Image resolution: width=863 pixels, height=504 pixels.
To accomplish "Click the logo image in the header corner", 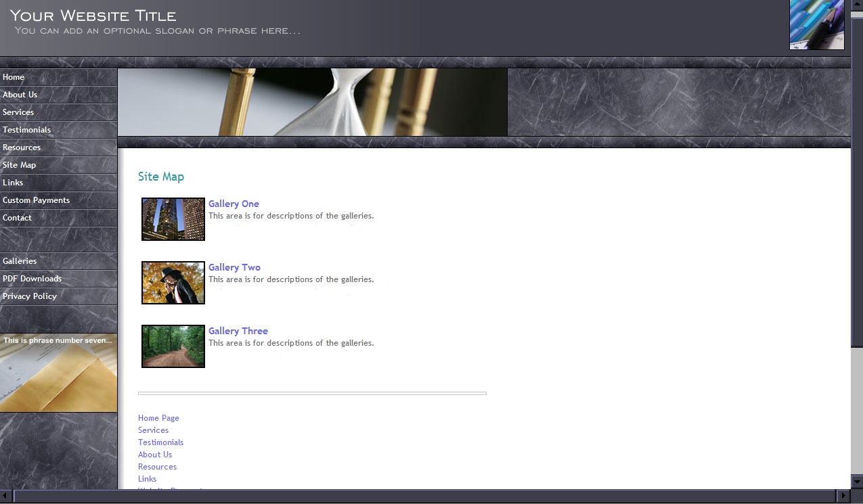I will 817,25.
